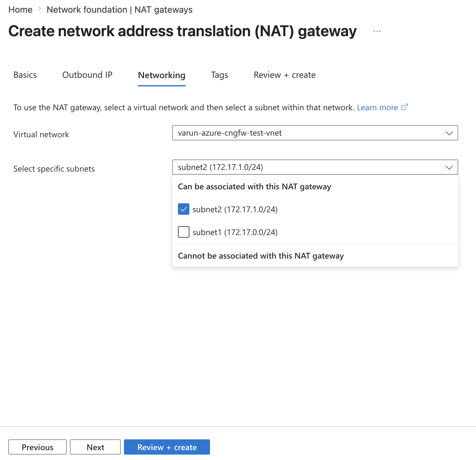The width and height of the screenshot is (476, 460).
Task: Open the Outbound IP tab
Action: [87, 75]
